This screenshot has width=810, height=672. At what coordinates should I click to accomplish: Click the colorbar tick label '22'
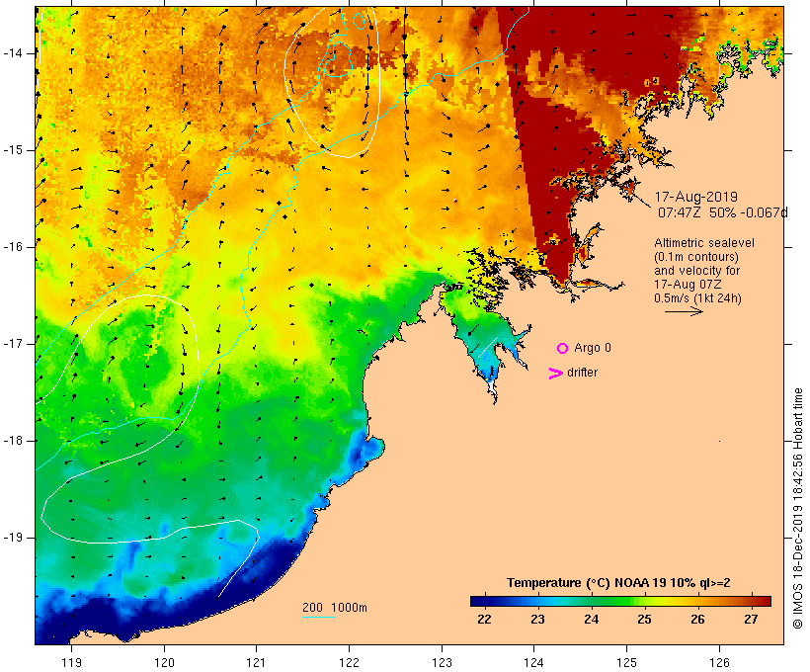485,620
